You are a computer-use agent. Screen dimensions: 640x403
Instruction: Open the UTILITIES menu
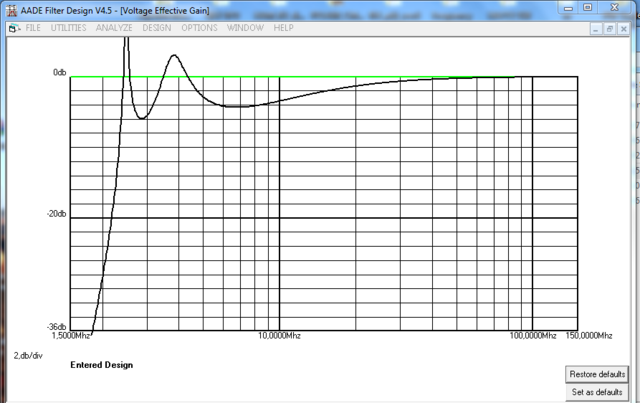(x=68, y=28)
